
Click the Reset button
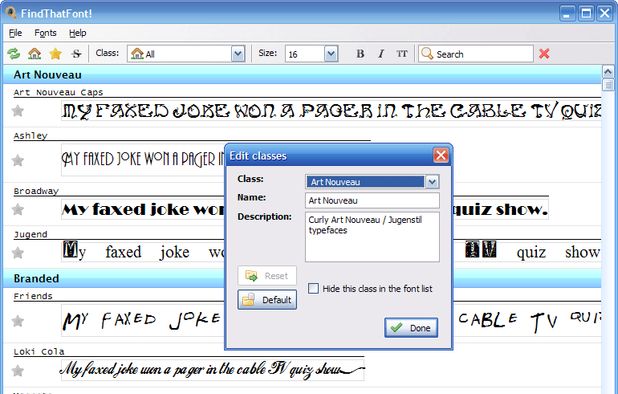click(267, 276)
